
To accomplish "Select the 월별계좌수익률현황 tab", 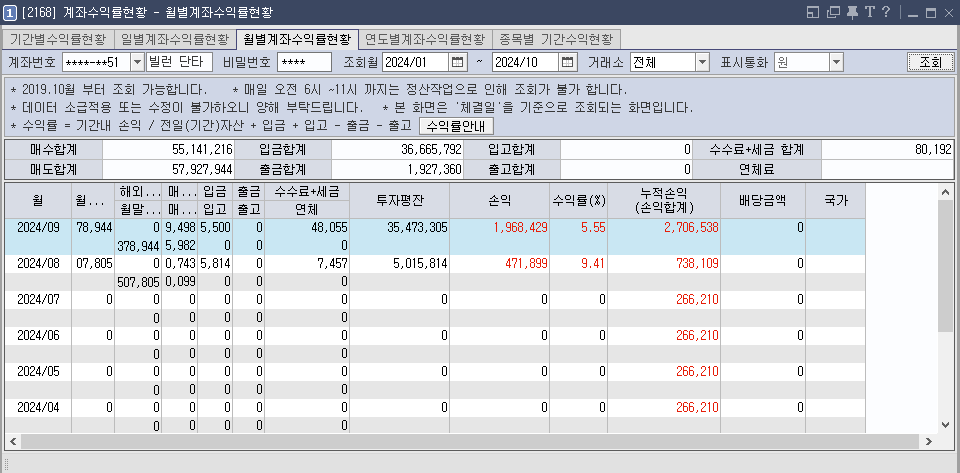I will [x=298, y=39].
